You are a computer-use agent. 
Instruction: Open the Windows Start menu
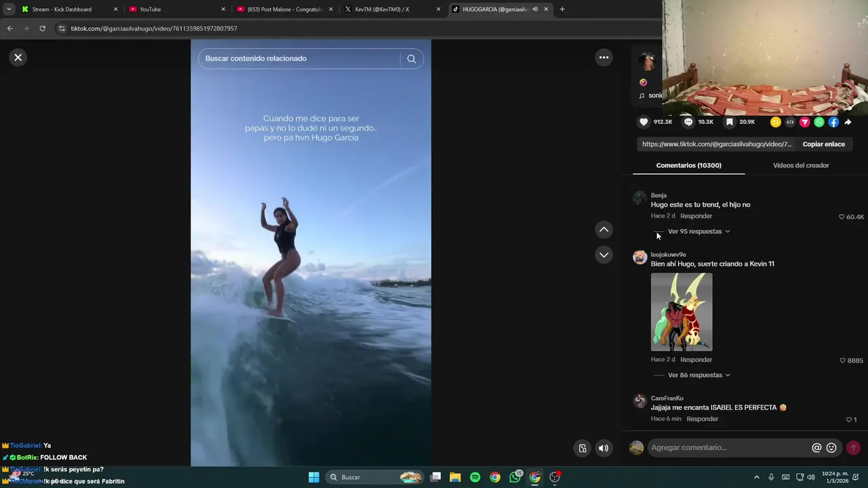314,477
